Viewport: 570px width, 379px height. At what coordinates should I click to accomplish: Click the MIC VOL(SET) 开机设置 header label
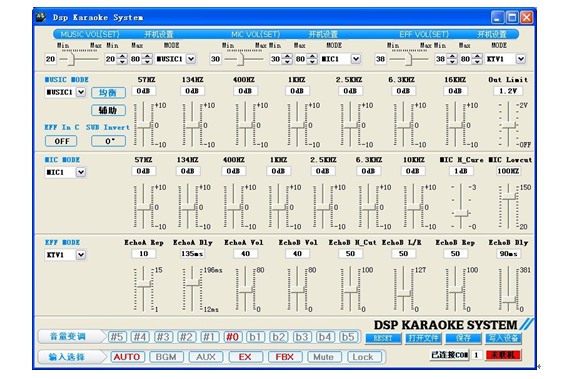[x=323, y=35]
